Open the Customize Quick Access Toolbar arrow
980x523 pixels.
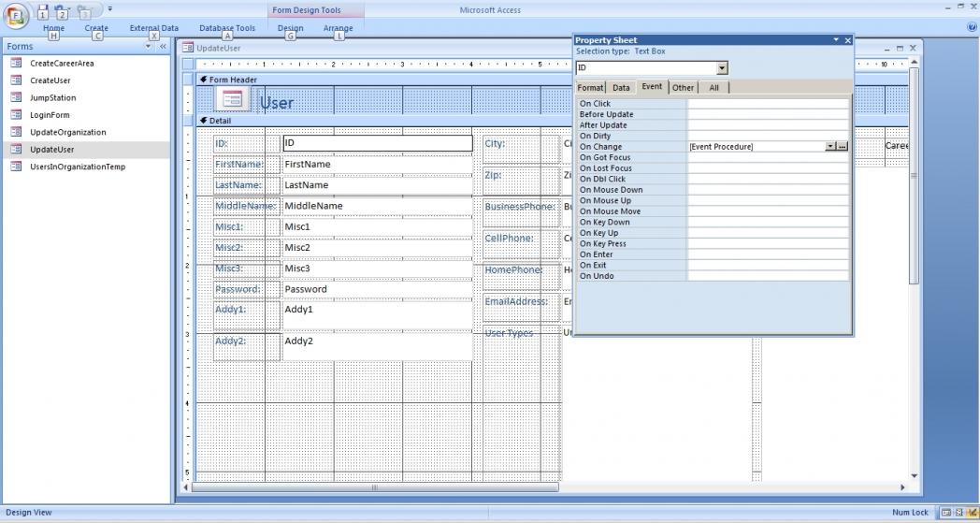(x=110, y=9)
